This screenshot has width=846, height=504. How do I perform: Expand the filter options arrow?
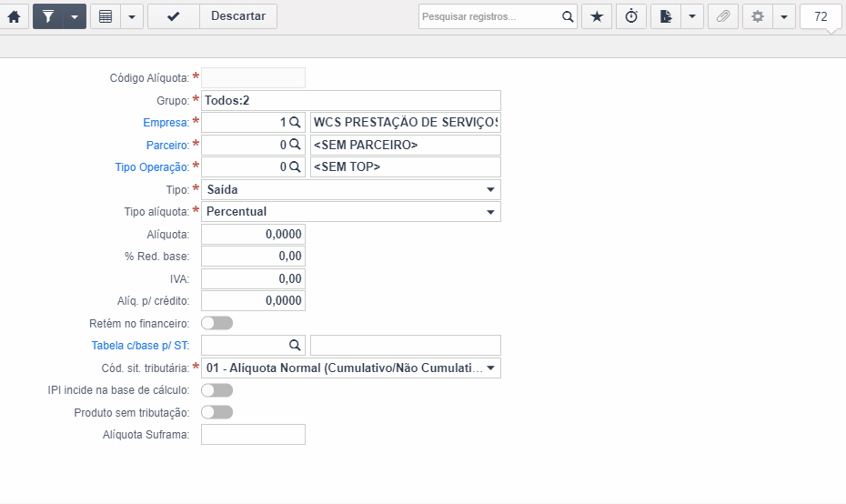75,16
